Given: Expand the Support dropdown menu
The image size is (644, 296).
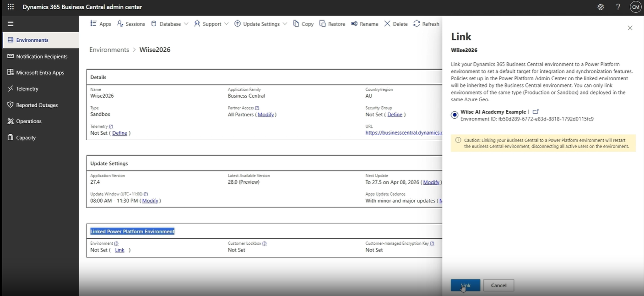Looking at the screenshot, I should click(211, 24).
